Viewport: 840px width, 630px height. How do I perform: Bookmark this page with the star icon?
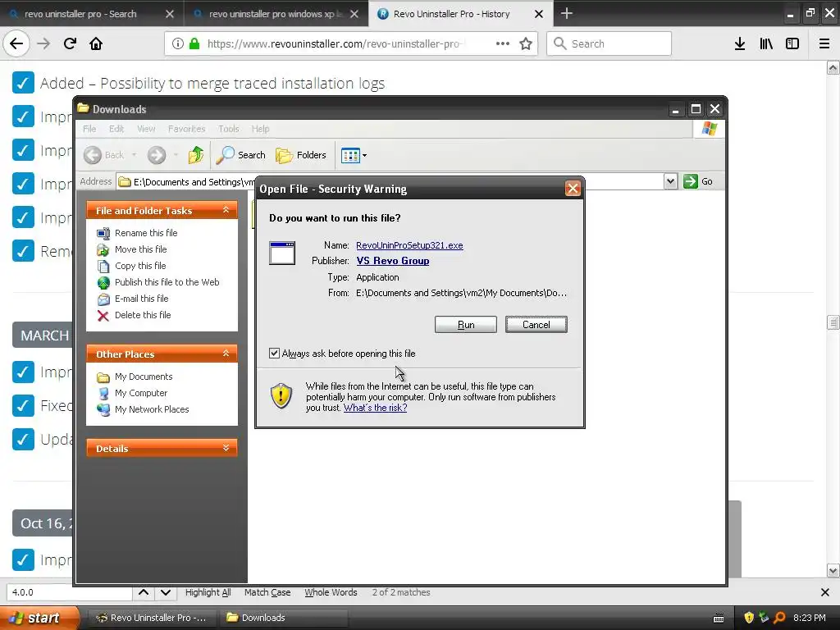tap(526, 44)
